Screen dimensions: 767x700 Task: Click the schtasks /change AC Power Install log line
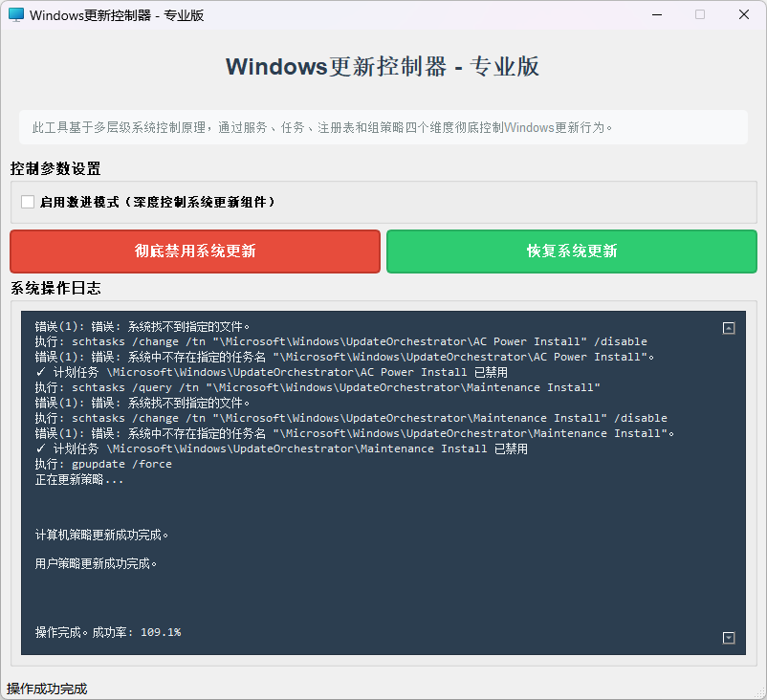click(341, 342)
